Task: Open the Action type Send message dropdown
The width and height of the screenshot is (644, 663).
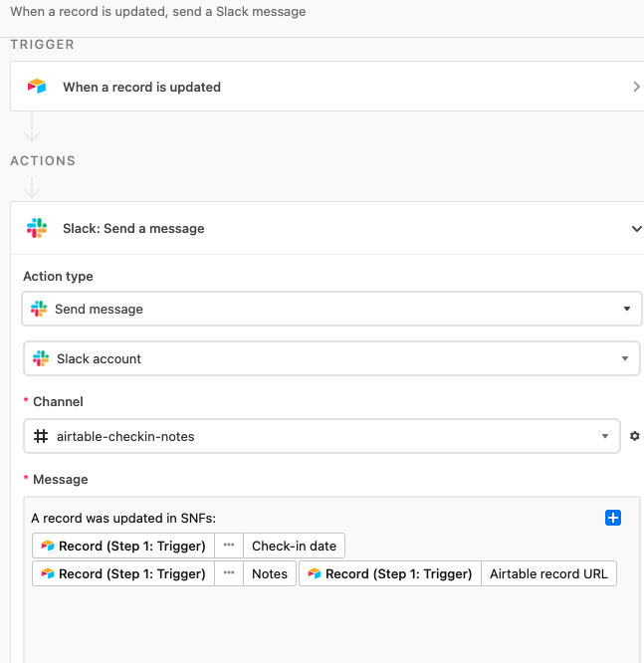Action: pyautogui.click(x=331, y=309)
